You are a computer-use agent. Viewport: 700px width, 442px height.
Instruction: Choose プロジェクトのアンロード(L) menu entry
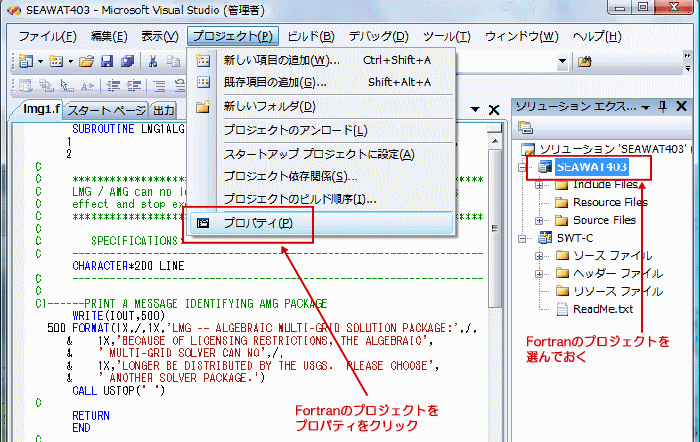click(x=321, y=130)
